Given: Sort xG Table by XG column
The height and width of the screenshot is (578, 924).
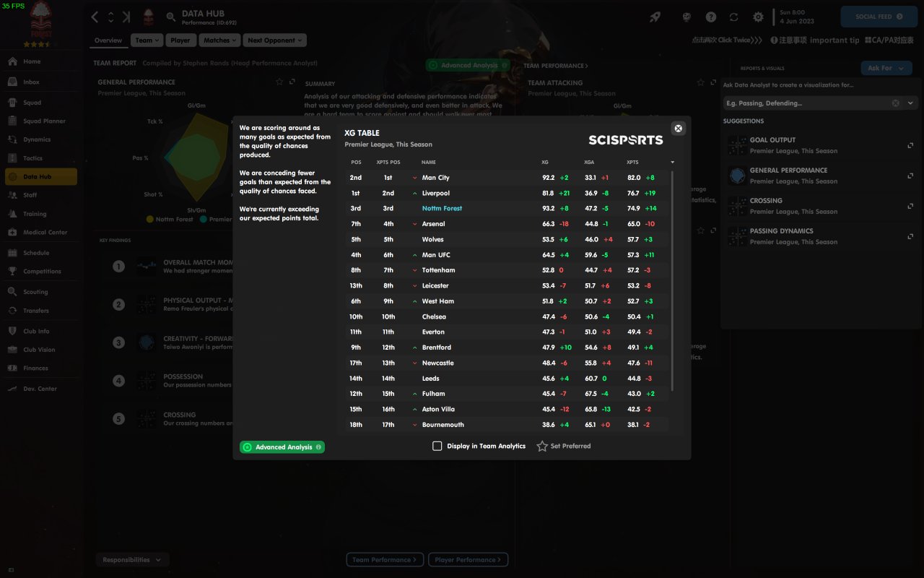Looking at the screenshot, I should (545, 162).
